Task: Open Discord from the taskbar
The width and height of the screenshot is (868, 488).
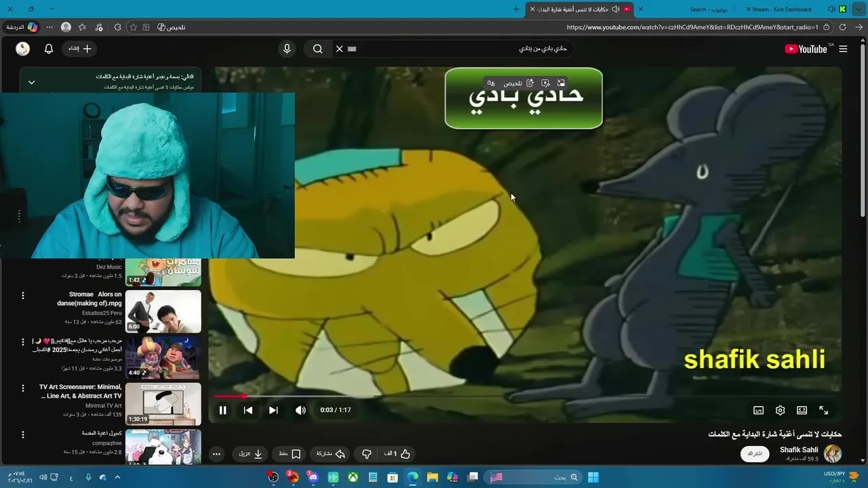Action: click(313, 477)
